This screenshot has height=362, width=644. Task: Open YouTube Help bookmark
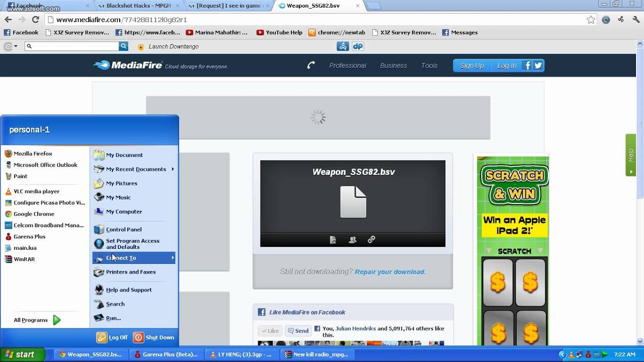pyautogui.click(x=279, y=32)
